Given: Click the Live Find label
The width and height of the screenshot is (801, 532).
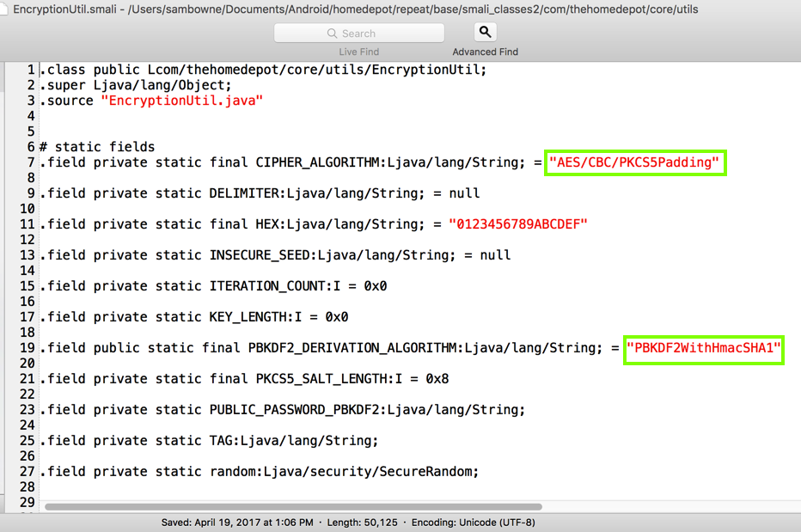Looking at the screenshot, I should [x=359, y=52].
